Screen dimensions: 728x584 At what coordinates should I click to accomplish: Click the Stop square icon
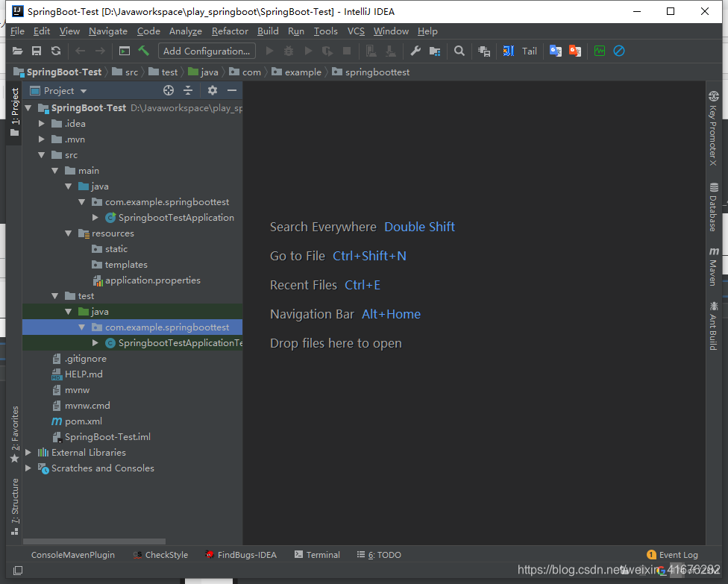pos(347,51)
